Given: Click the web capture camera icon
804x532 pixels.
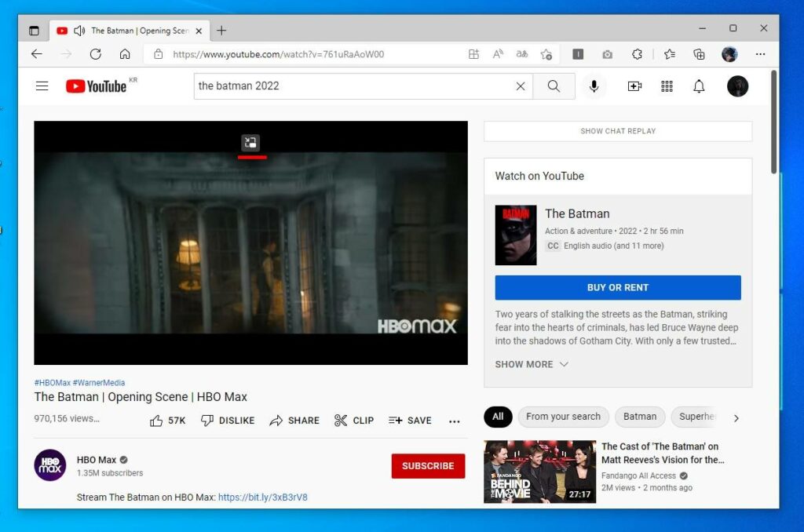Looking at the screenshot, I should click(x=607, y=54).
